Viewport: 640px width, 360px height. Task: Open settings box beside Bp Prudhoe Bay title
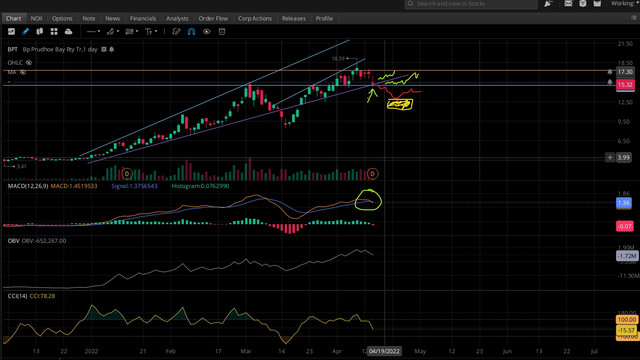click(104, 49)
